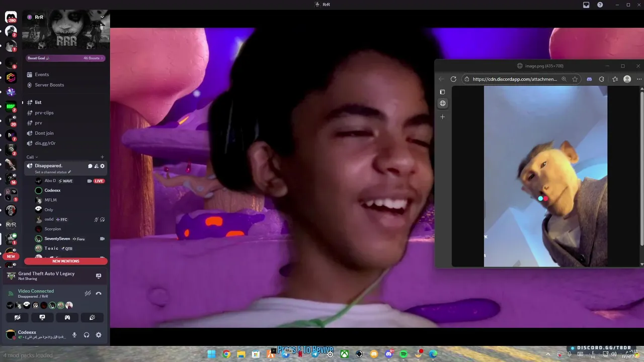Invite people to Disappeared. channel
The height and width of the screenshot is (362, 644).
pos(96,166)
